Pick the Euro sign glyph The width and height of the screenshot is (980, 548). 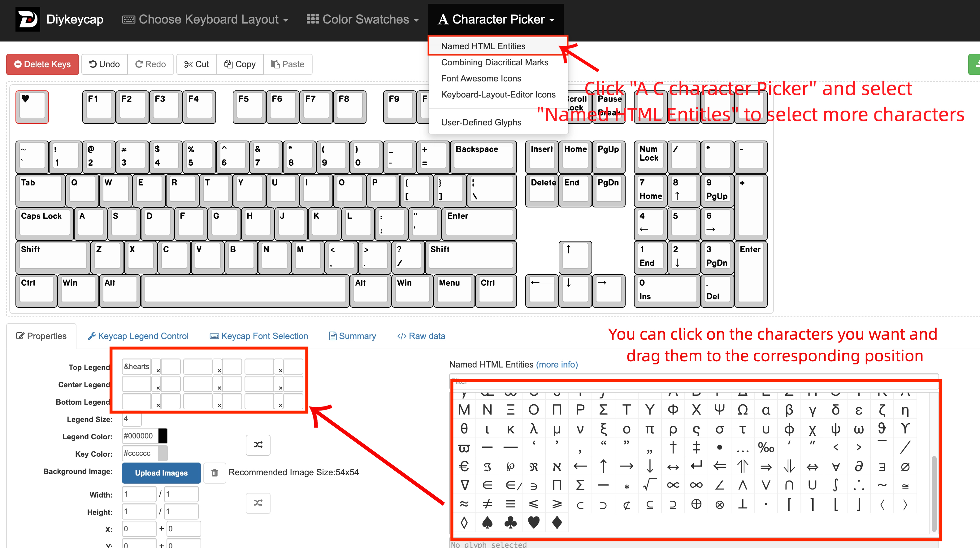464,466
